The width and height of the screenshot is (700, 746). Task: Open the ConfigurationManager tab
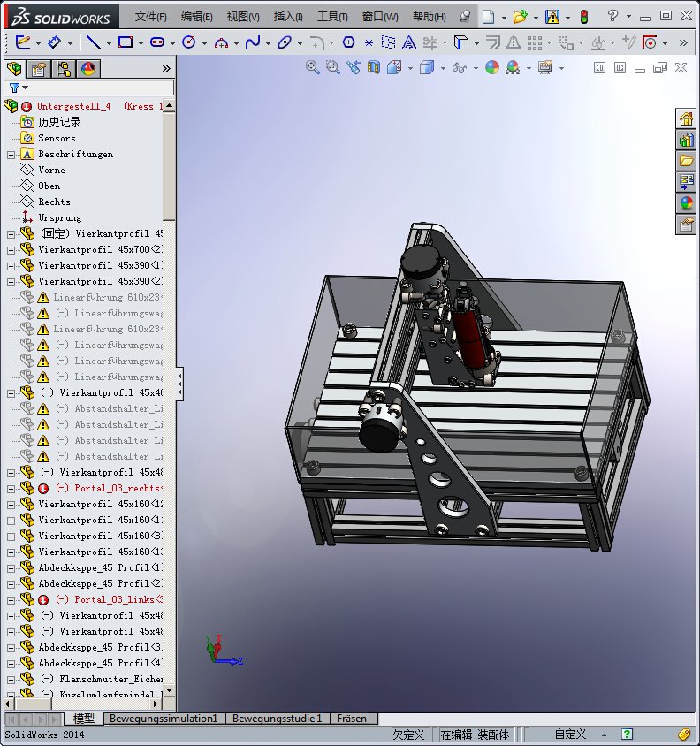click(x=64, y=69)
